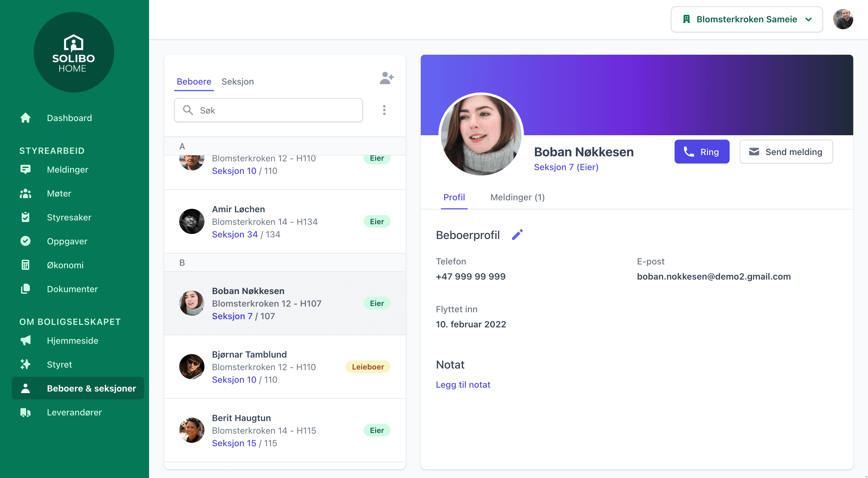Click the Møter people group icon
868x478 pixels.
25,193
